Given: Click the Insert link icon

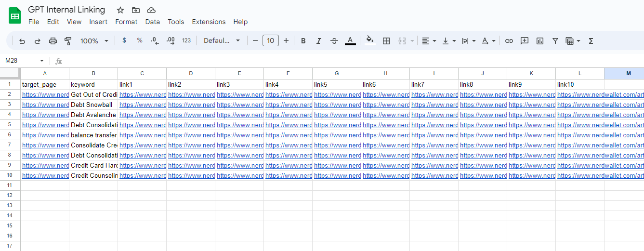Looking at the screenshot, I should pos(509,41).
